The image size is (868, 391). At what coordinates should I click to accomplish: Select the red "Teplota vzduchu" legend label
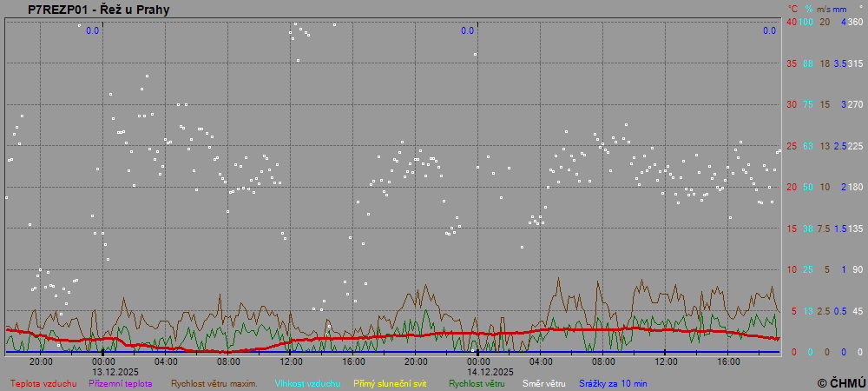pos(43,383)
